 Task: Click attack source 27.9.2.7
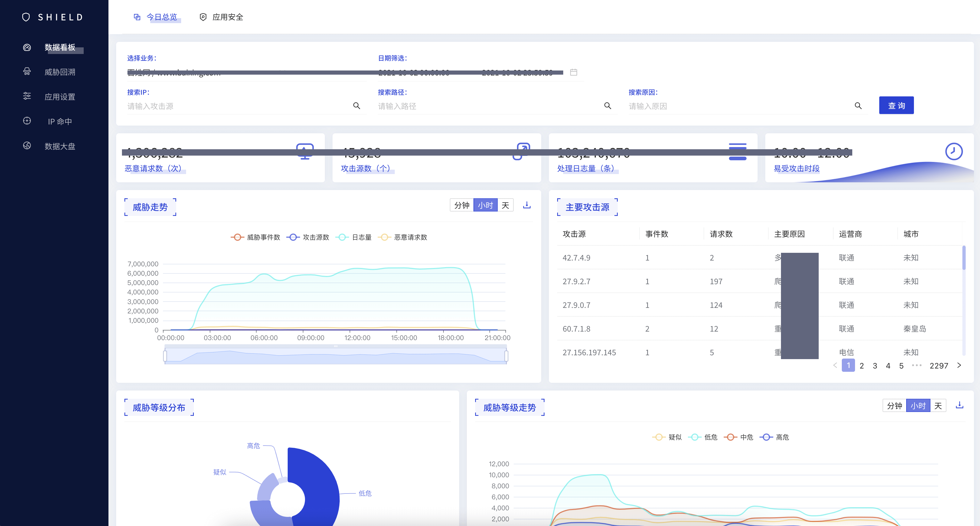point(576,281)
